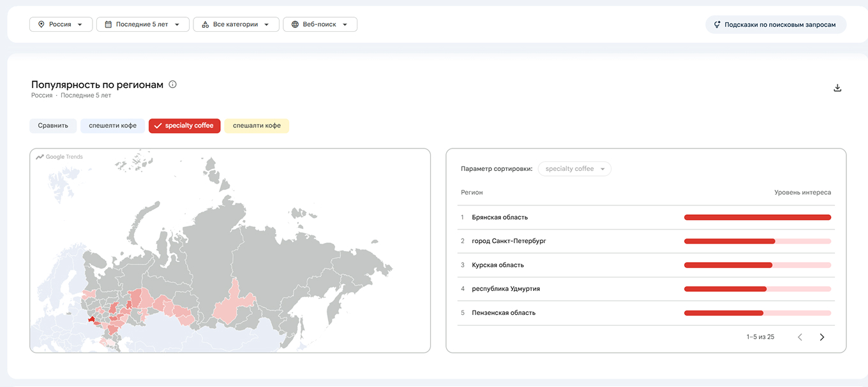Click Курская область row
The width and height of the screenshot is (868, 387).
click(646, 265)
